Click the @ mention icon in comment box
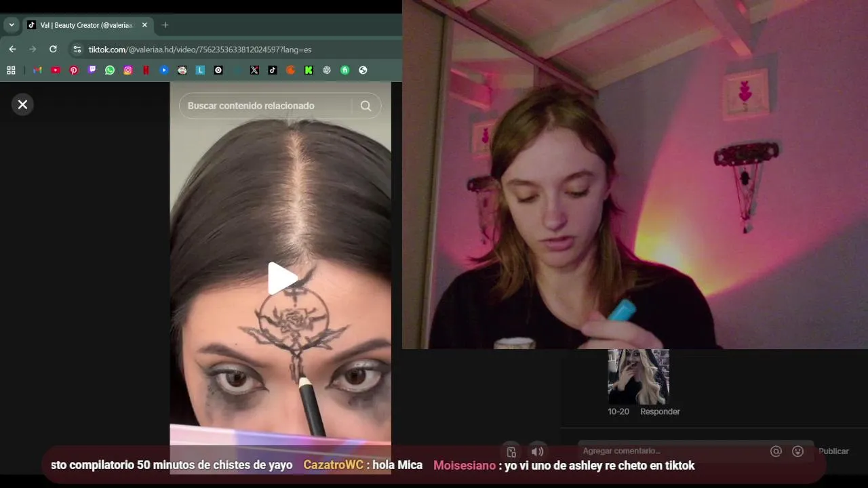 [x=776, y=451]
